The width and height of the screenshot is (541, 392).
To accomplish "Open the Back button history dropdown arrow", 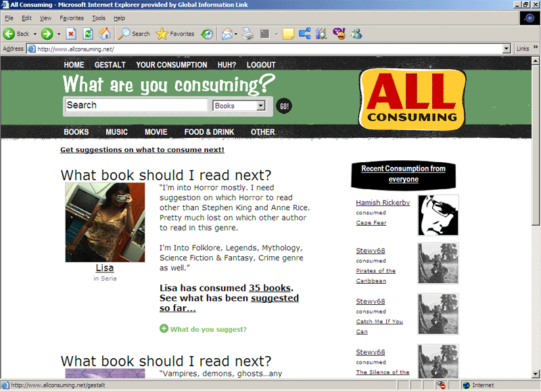I will point(35,34).
